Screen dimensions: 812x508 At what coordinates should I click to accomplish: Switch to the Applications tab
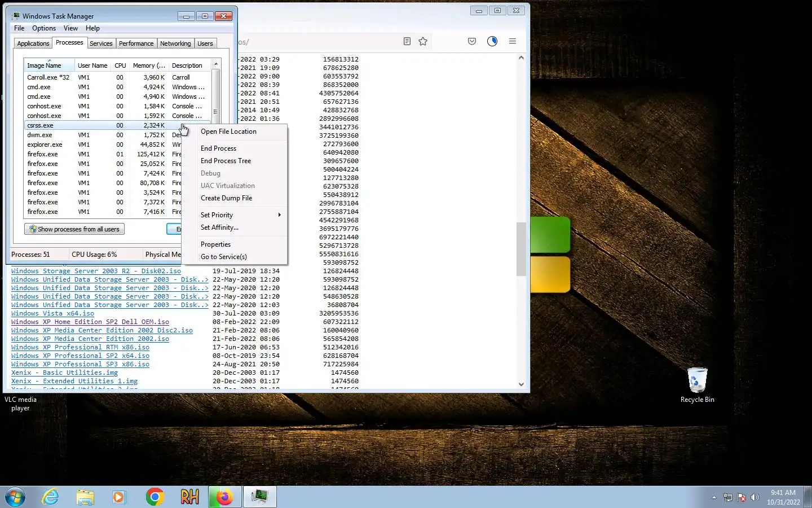pyautogui.click(x=33, y=43)
